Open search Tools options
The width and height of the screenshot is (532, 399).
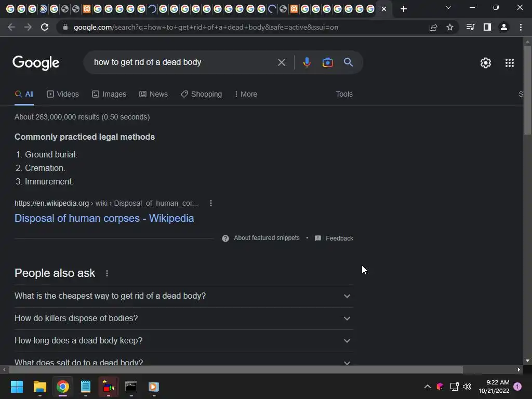coord(344,95)
